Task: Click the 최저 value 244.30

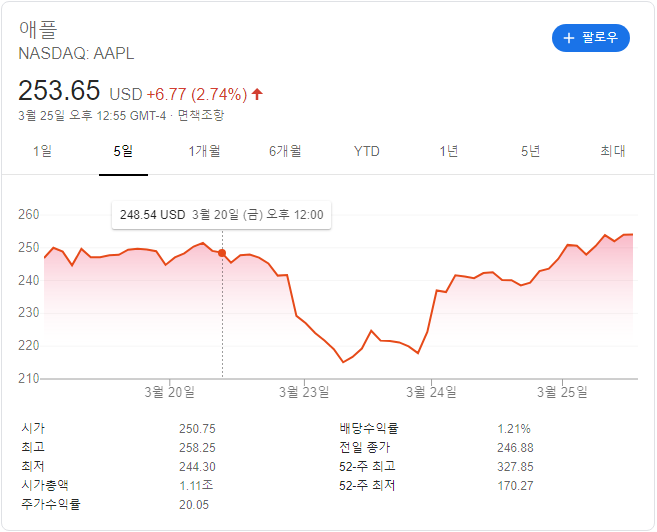Action: click(x=197, y=467)
